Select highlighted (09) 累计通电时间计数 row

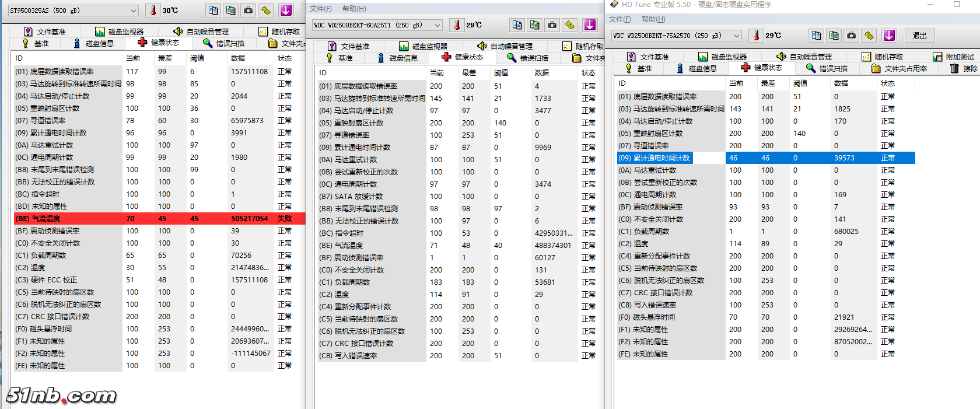[x=765, y=158]
